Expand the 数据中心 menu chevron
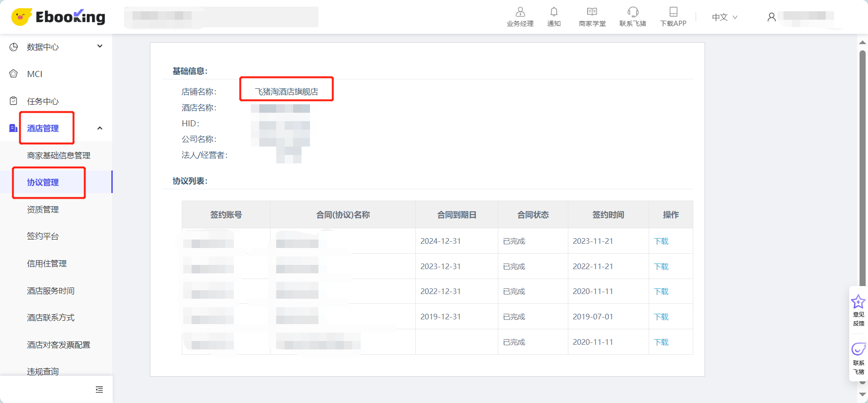This screenshot has height=403, width=868. tap(100, 46)
